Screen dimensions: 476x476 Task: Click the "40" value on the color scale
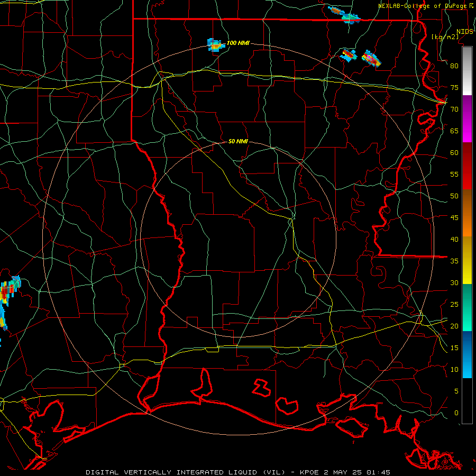(454, 239)
